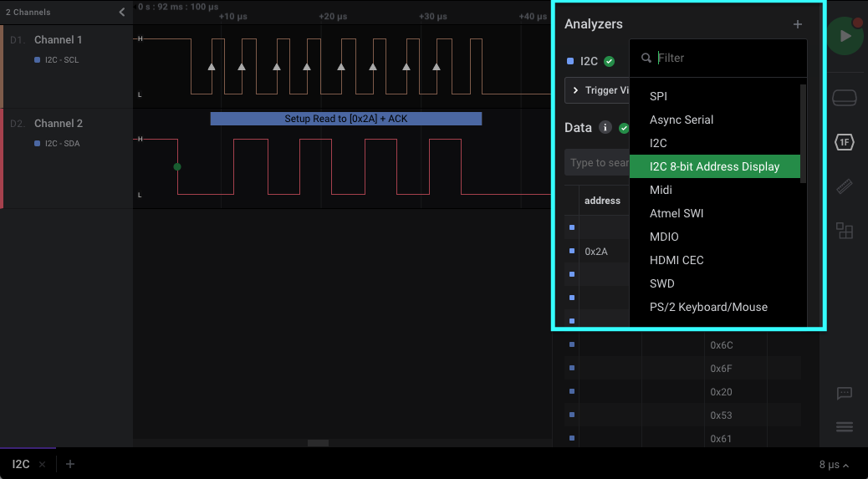Close the I2C session tab
Image resolution: width=868 pixels, height=479 pixels.
click(42, 464)
